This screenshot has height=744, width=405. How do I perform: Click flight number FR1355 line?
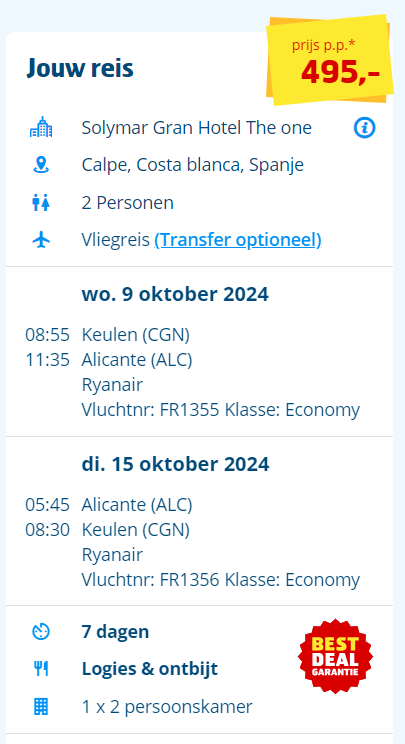(221, 410)
